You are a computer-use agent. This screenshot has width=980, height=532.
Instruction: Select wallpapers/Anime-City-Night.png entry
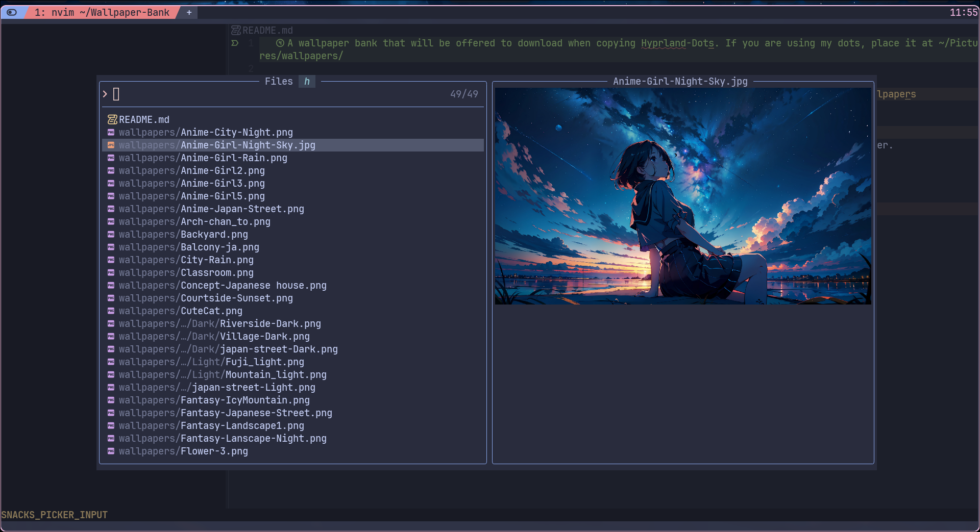(293, 132)
